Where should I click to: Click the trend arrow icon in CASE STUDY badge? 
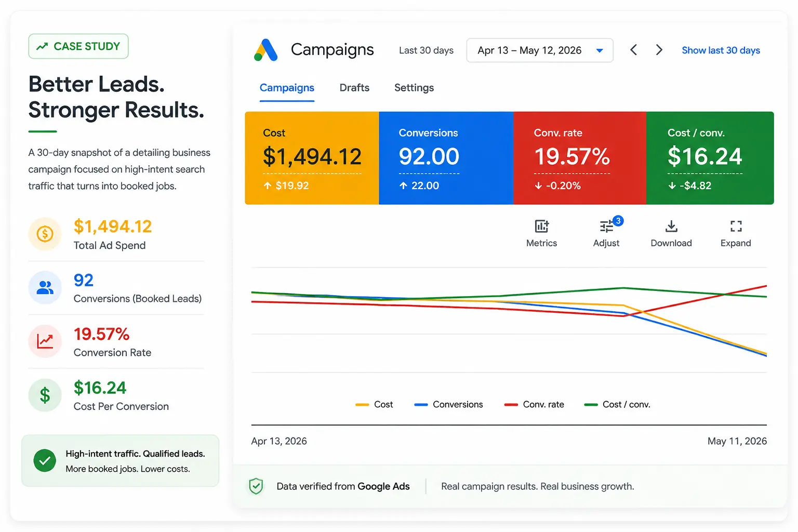42,46
